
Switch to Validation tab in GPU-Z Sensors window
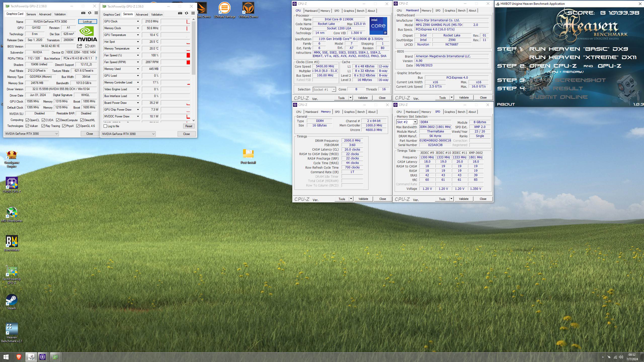(x=157, y=15)
